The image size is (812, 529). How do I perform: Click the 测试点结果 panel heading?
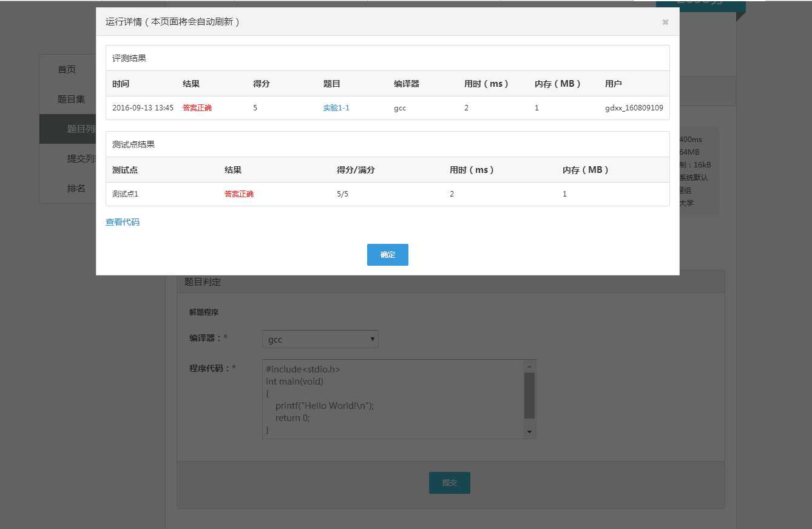click(134, 144)
